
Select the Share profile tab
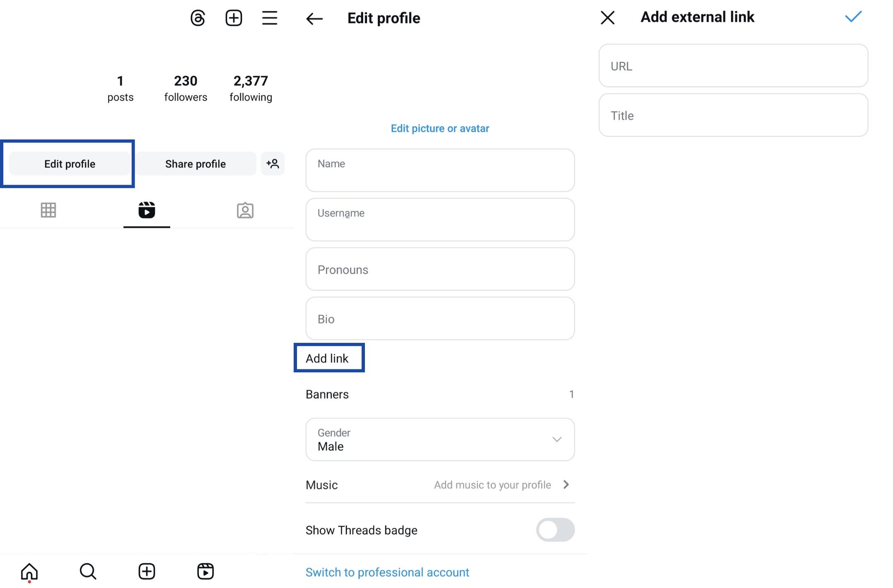[x=195, y=164]
